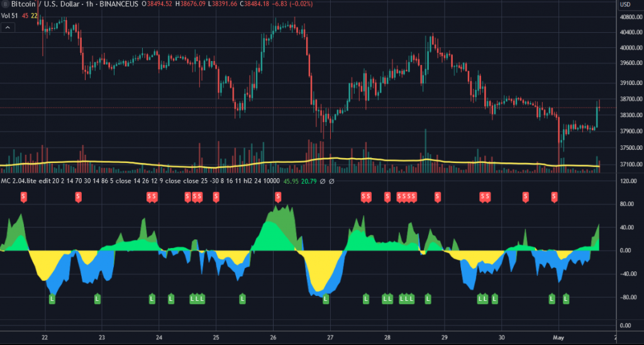Click the rightmost green L long marker
644x345 pixels.
coord(566,298)
